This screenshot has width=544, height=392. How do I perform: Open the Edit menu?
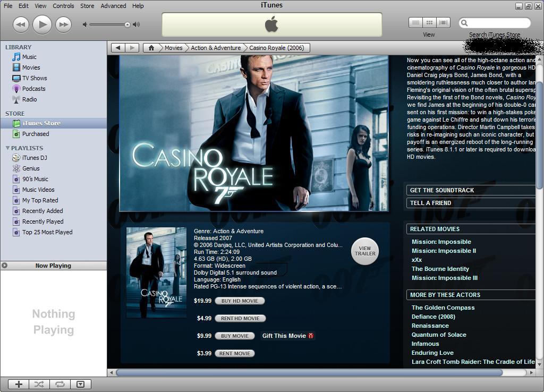click(x=23, y=6)
